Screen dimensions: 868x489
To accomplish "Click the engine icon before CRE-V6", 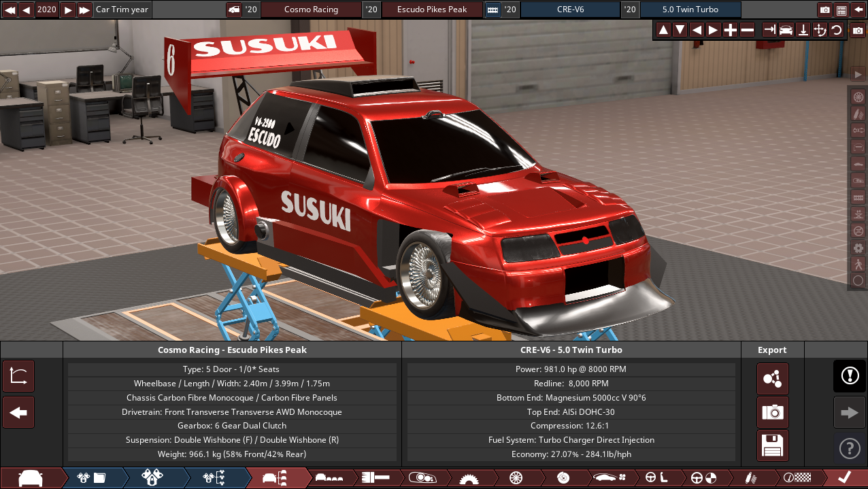I will point(493,10).
